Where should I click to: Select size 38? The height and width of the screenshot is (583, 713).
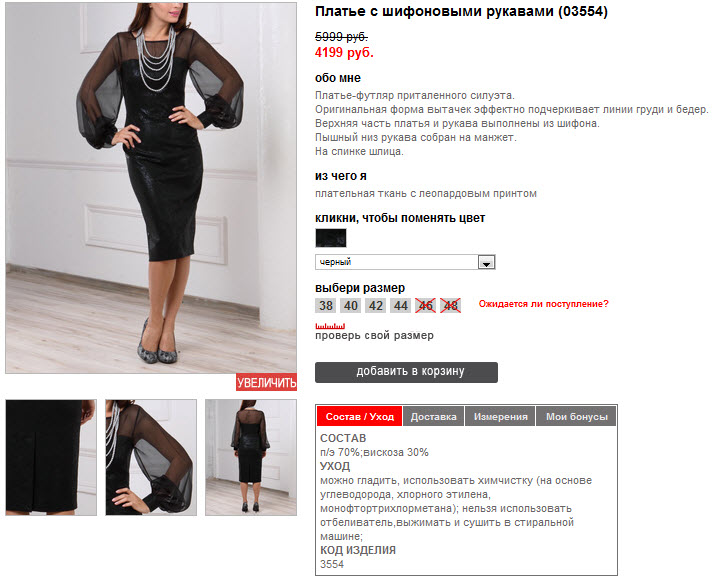[x=326, y=306]
